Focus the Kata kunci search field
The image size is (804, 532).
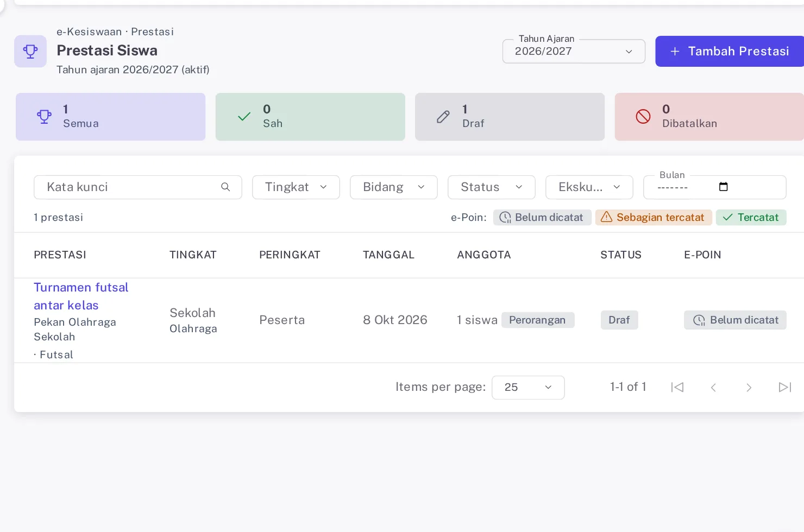[138, 187]
